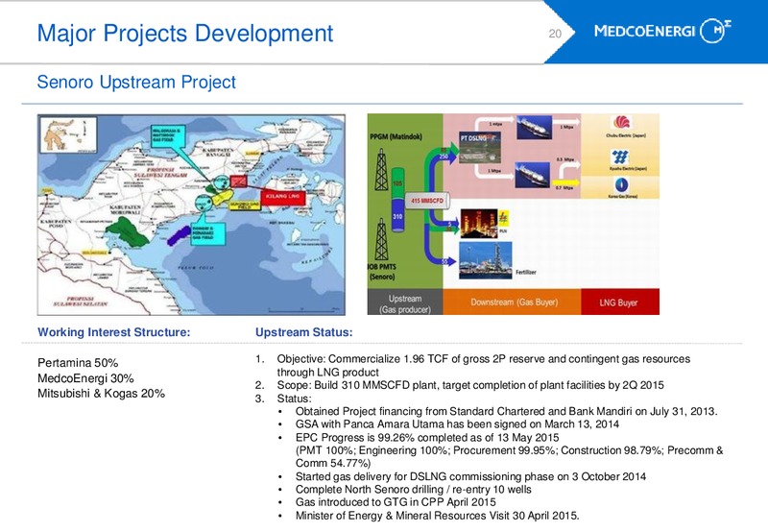Click the PT DSLNG plant image
The width and height of the screenshot is (768, 532).
coord(480,148)
